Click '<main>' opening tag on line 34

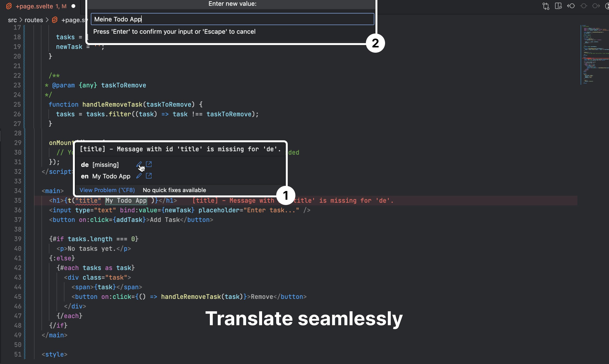(53, 191)
